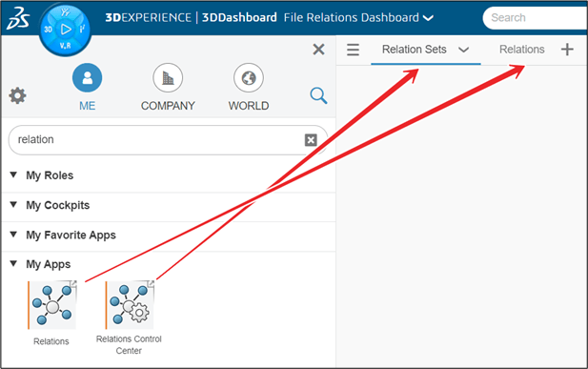Screen dimensions: 588x369
Task: Click the top bar Search field
Action: click(536, 18)
